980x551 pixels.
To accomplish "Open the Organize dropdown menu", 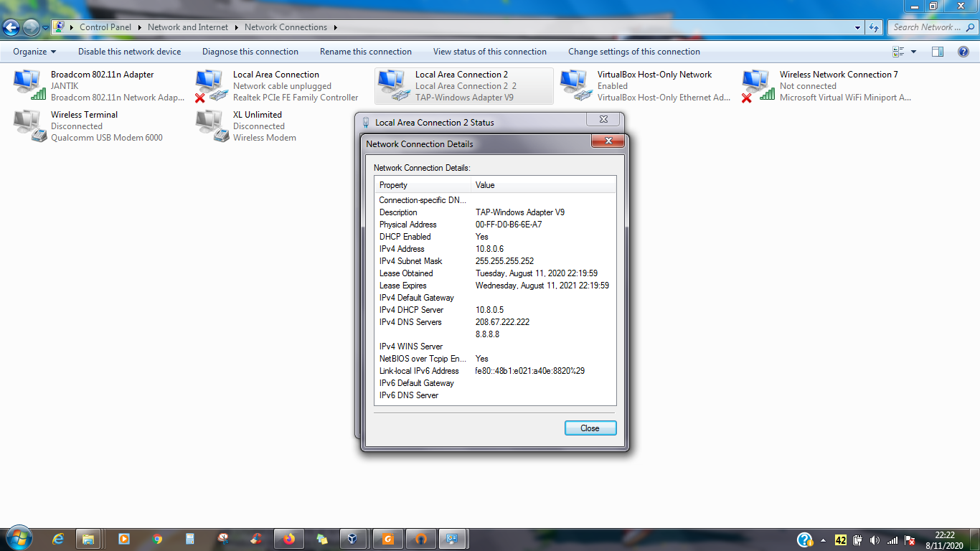I will click(34, 52).
